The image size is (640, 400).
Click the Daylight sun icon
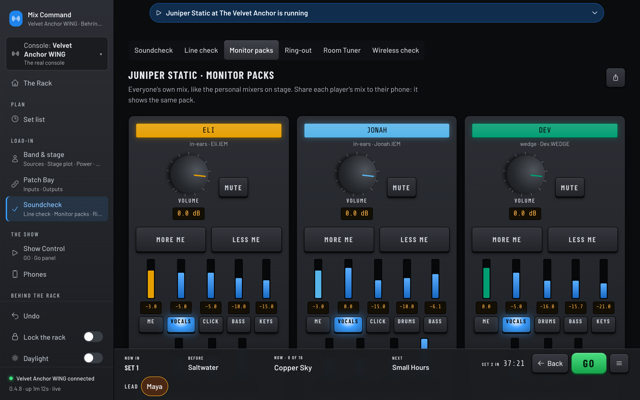point(15,358)
